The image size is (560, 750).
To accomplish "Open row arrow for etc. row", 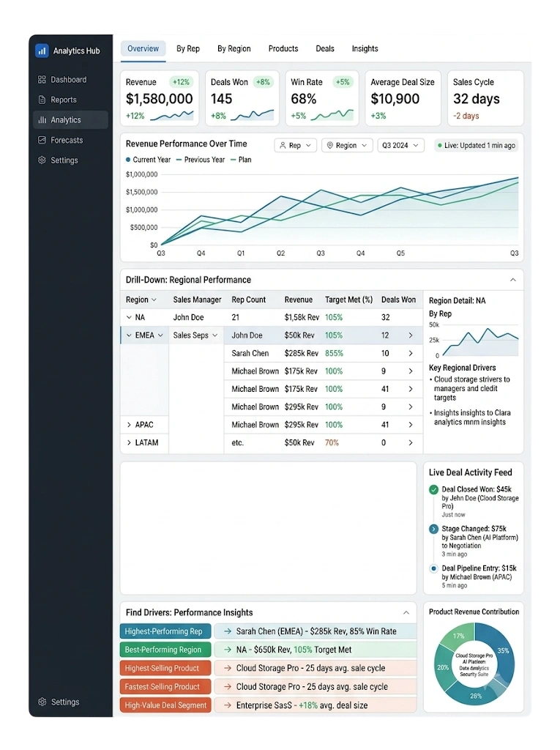I will point(411,442).
